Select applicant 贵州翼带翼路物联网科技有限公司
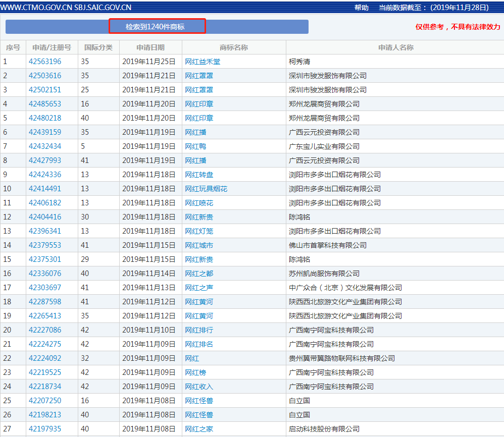This screenshot has height=437, width=504. [342, 358]
